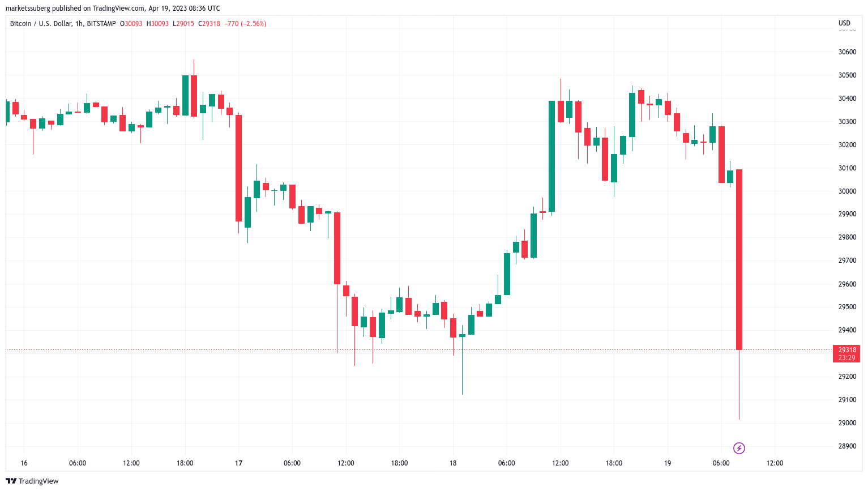The width and height of the screenshot is (868, 491).
Task: Click the 30000 price axis label
Action: [847, 191]
